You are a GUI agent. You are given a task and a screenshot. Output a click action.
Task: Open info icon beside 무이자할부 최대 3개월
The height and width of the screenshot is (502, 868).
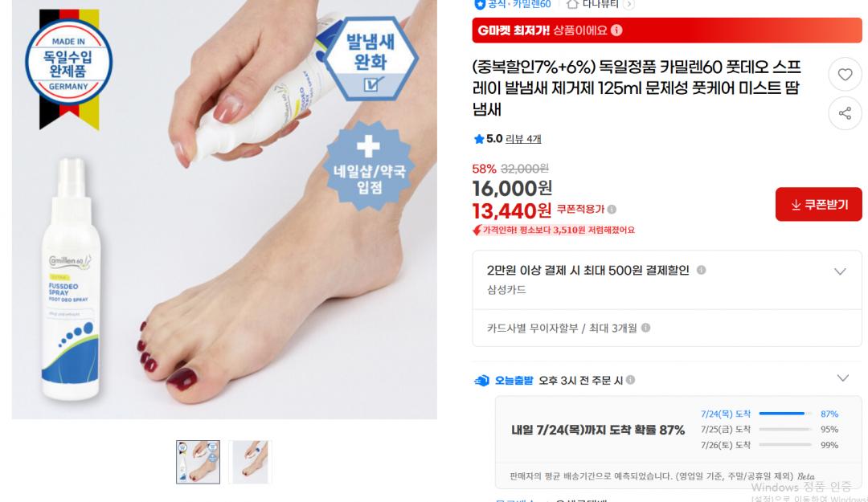coord(645,328)
